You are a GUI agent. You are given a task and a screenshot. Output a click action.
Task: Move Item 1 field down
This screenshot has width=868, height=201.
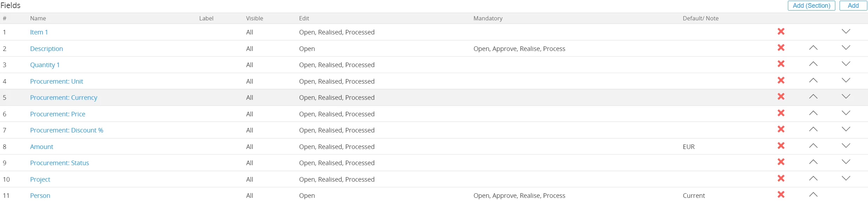point(846,32)
